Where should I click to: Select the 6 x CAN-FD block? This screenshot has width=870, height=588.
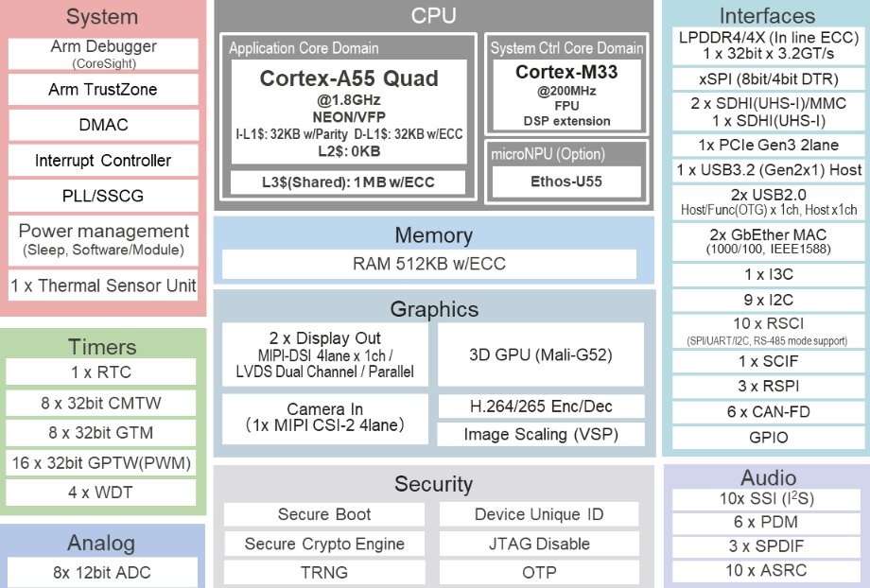point(769,412)
